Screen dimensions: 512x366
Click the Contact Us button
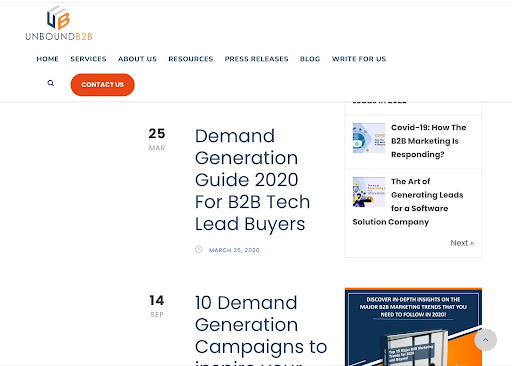[103, 85]
